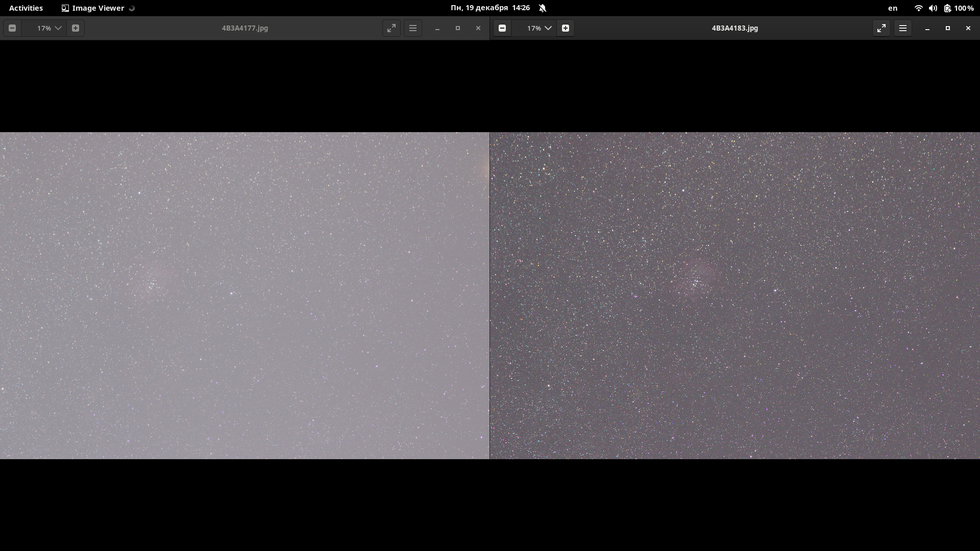
Task: Click the battery 100% indicator
Action: [959, 8]
